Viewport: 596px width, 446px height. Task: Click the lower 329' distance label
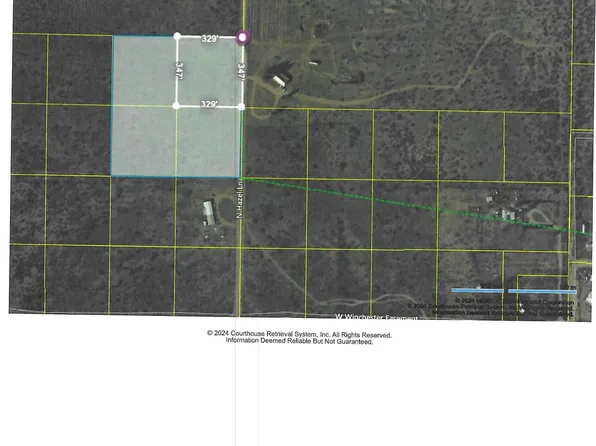coord(209,104)
